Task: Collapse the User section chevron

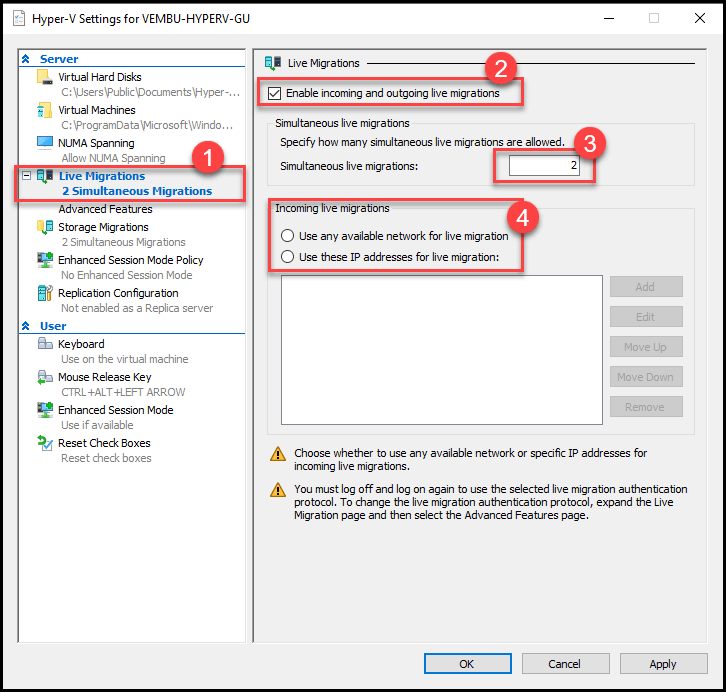Action: coord(26,326)
